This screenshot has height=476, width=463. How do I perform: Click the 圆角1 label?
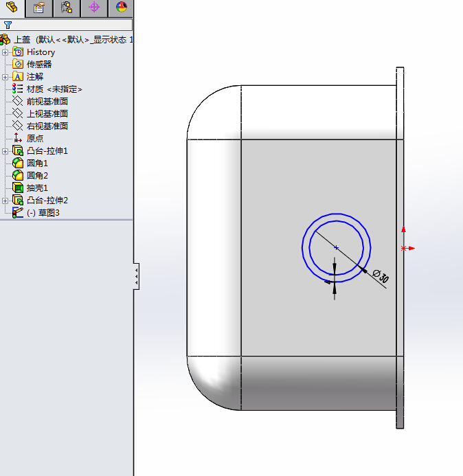(x=37, y=163)
